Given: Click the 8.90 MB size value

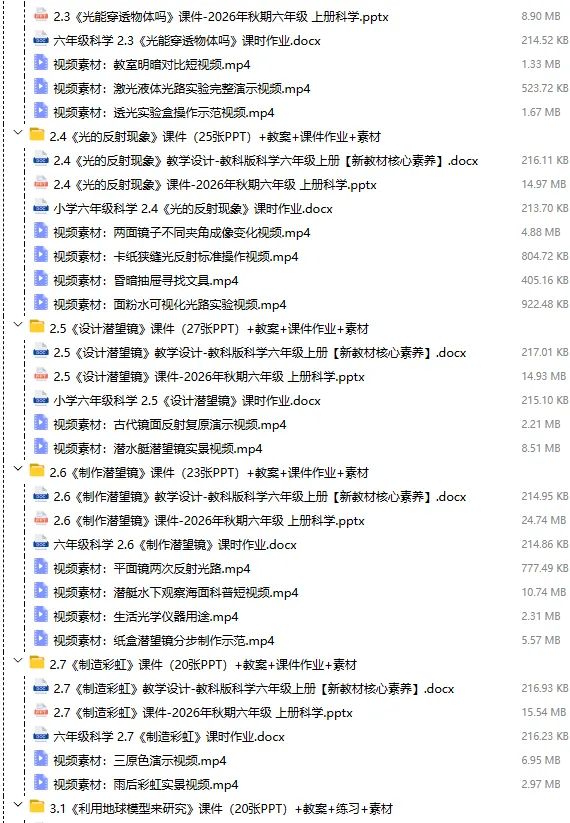Looking at the screenshot, I should coord(541,16).
